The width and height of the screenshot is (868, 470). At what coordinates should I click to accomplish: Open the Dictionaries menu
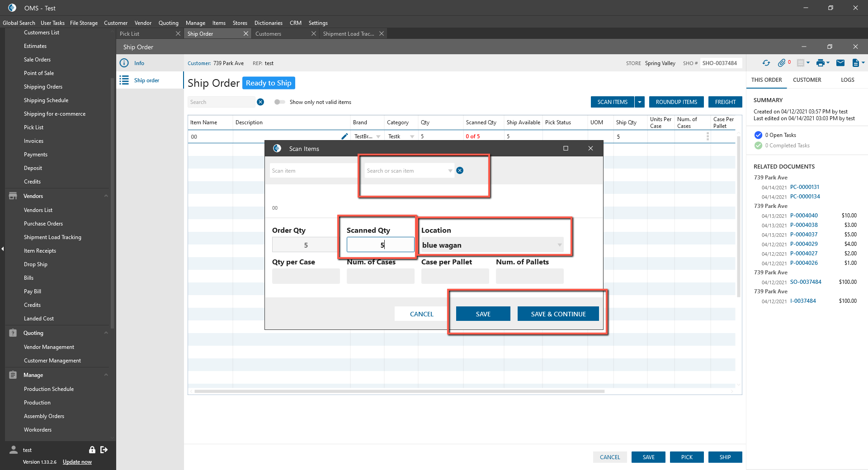coord(269,23)
